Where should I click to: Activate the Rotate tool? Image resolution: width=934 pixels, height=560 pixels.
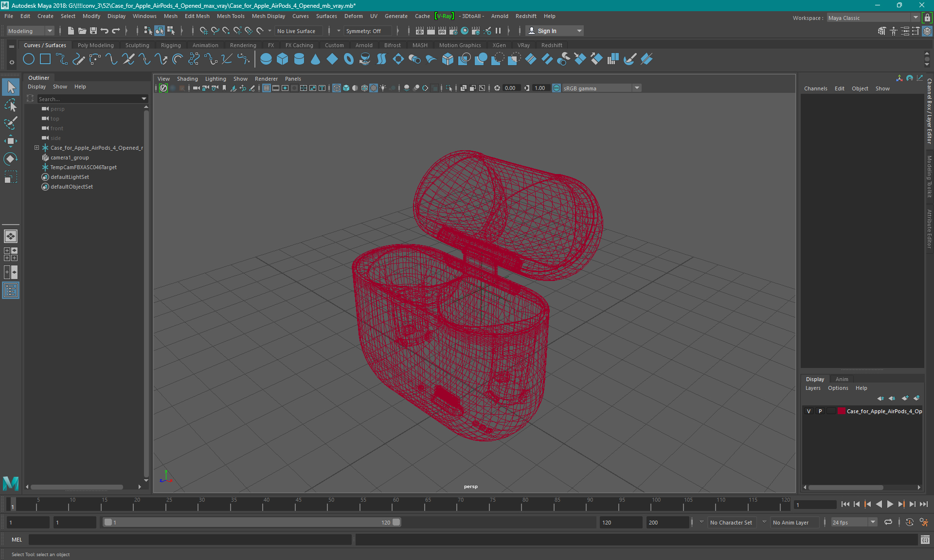(x=11, y=159)
